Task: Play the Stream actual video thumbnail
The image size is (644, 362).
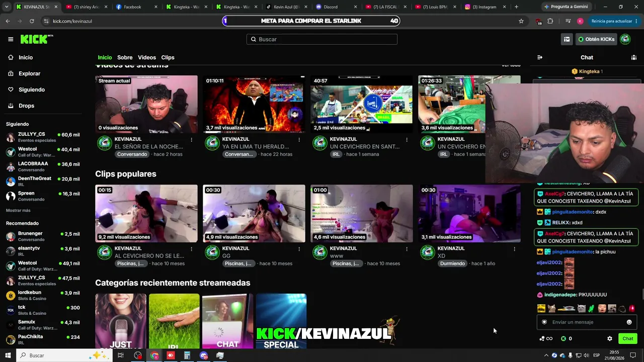Action: 146,105
